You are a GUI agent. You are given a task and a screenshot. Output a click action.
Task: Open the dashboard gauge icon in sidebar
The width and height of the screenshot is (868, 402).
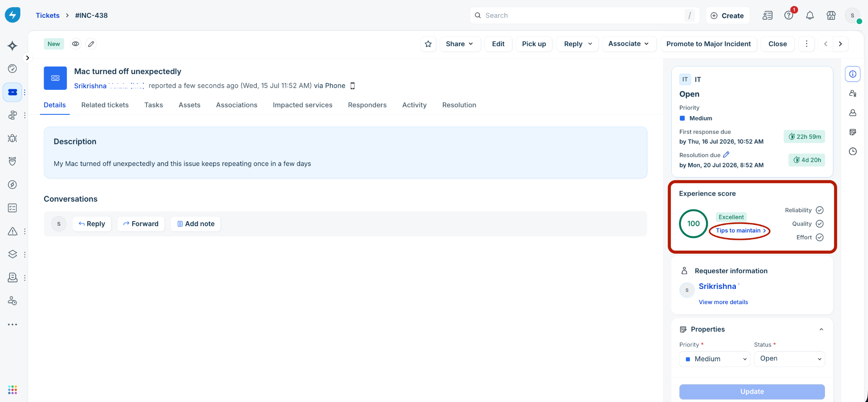coord(12,69)
